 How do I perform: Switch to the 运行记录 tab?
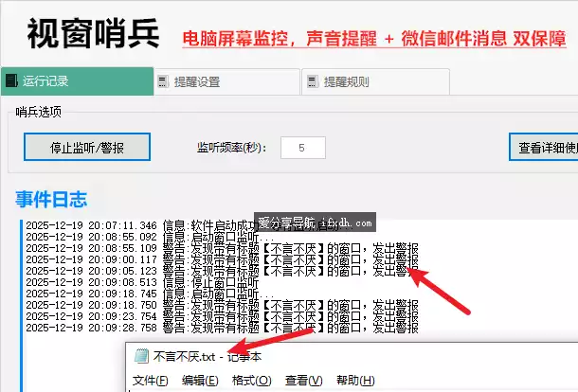click(77, 81)
